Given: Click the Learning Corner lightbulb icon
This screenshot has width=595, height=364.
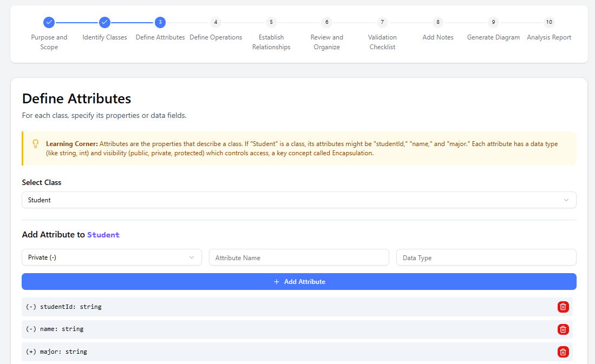Looking at the screenshot, I should coord(36,144).
